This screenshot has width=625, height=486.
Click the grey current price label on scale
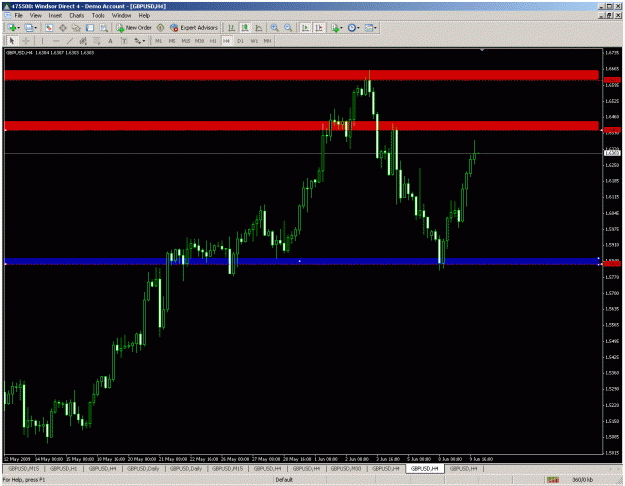click(x=612, y=153)
